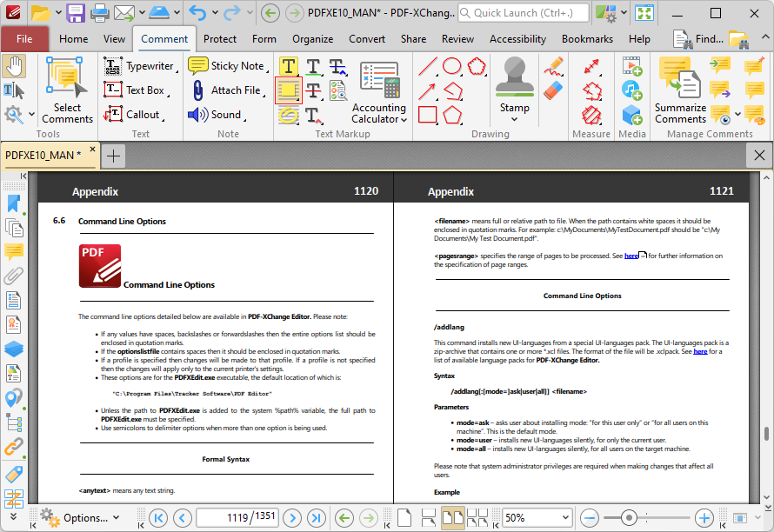Image resolution: width=774 pixels, height=532 pixels.
Task: Expand more side pane icons
Action: 14,516
